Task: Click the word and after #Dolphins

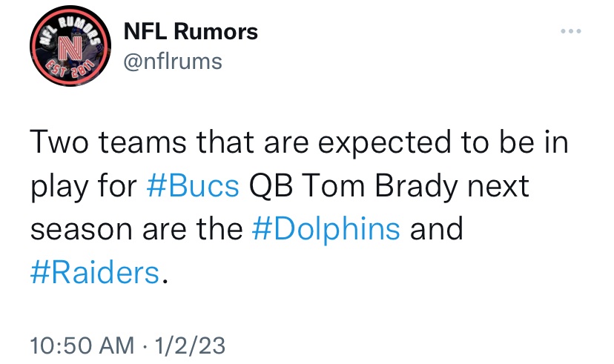Action: pos(436,228)
